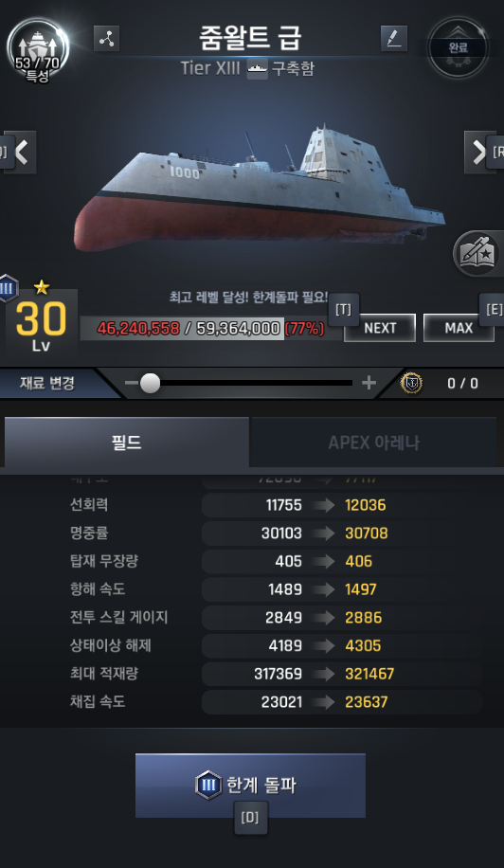Adjust the material quantity slider knob
Screen dimensions: 504x868
coord(150,383)
